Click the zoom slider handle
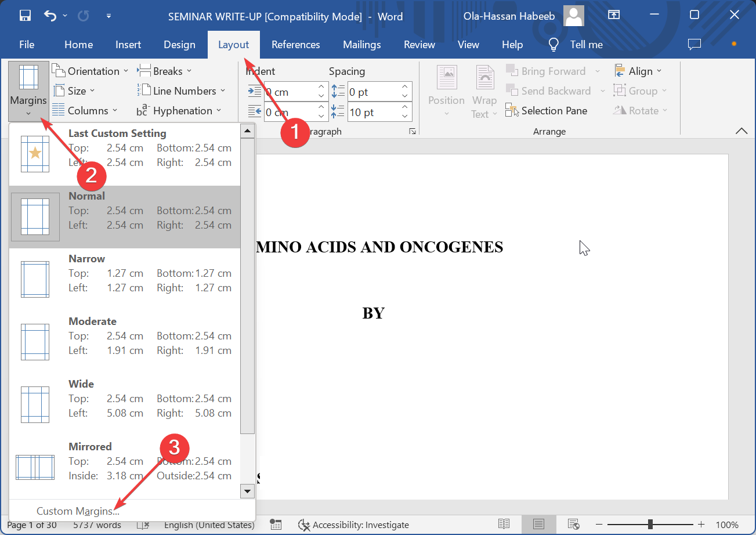This screenshot has height=535, width=756. pyautogui.click(x=652, y=525)
